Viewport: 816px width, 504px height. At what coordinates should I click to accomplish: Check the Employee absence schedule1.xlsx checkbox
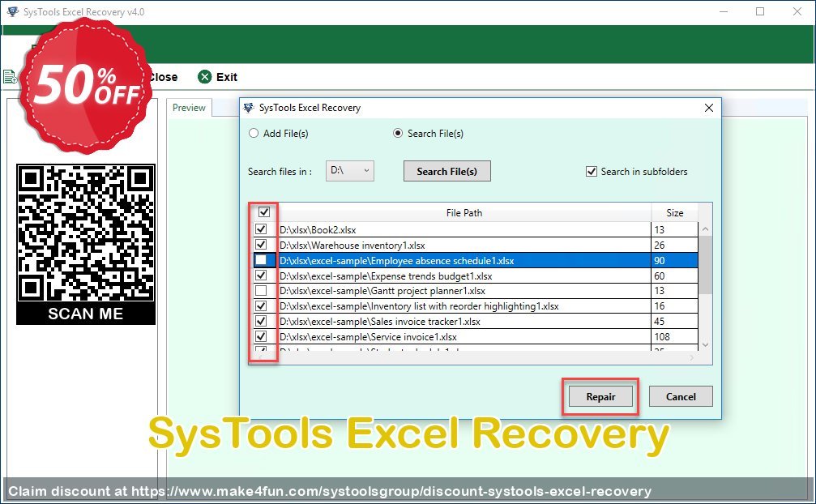point(261,259)
